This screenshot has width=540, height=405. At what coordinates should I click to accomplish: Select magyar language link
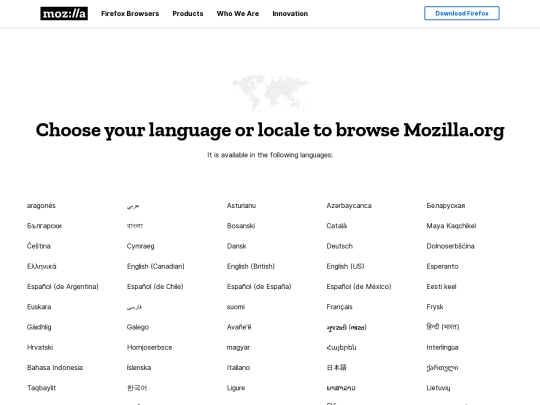[x=238, y=347]
